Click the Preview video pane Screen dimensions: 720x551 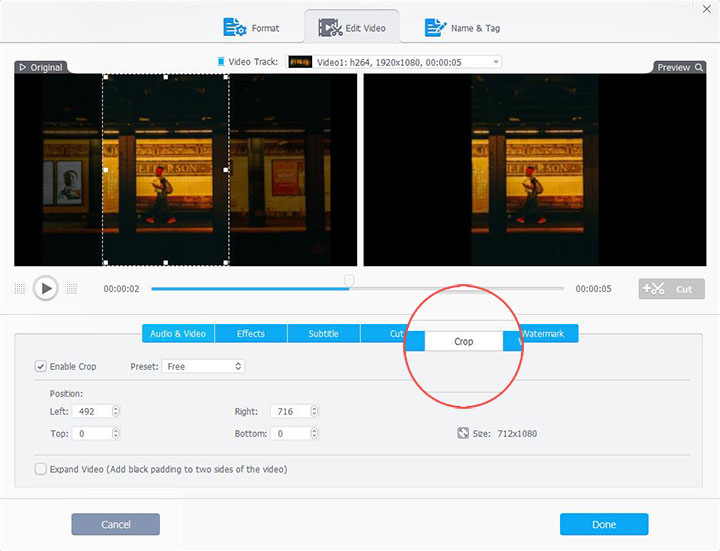pyautogui.click(x=535, y=170)
